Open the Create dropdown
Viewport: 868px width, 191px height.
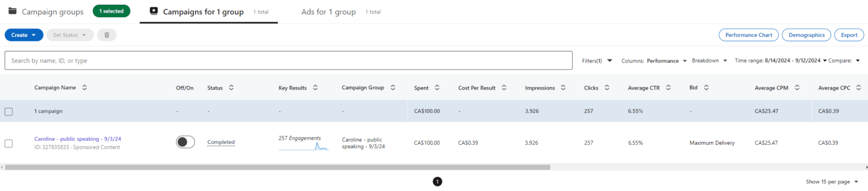pos(24,35)
